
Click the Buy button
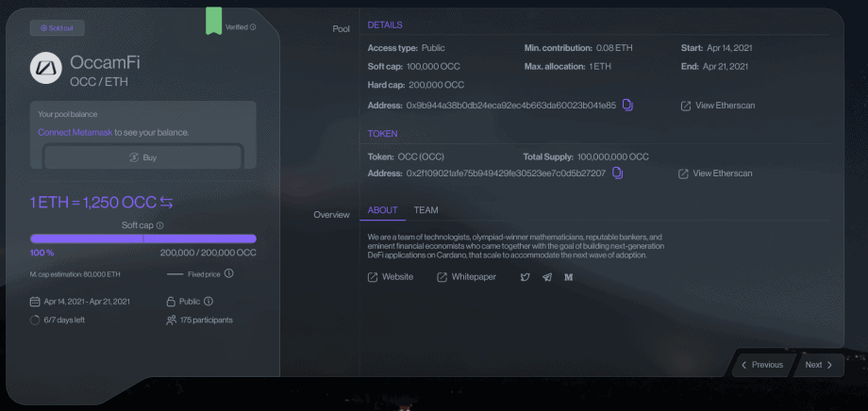142,157
